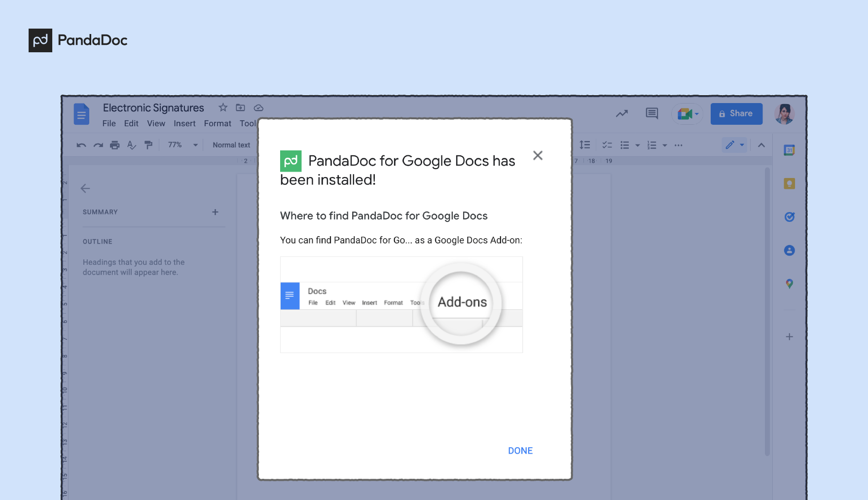Image resolution: width=868 pixels, height=500 pixels.
Task: Open comment history
Action: coord(652,113)
